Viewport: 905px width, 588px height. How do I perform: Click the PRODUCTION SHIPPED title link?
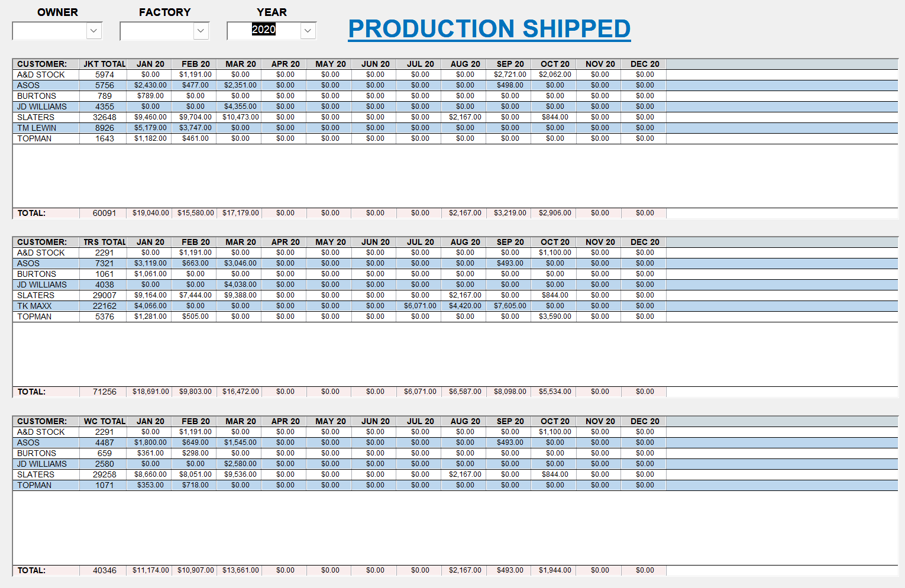tap(489, 29)
